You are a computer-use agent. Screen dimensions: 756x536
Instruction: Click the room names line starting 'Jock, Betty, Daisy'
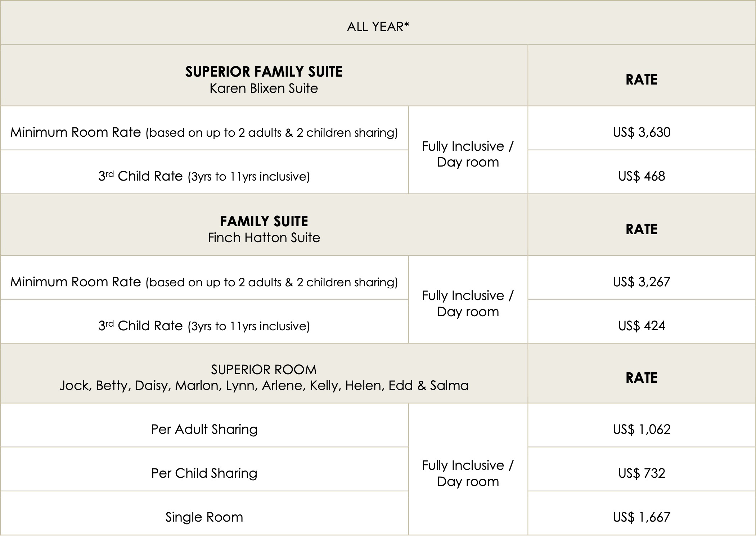[264, 386]
